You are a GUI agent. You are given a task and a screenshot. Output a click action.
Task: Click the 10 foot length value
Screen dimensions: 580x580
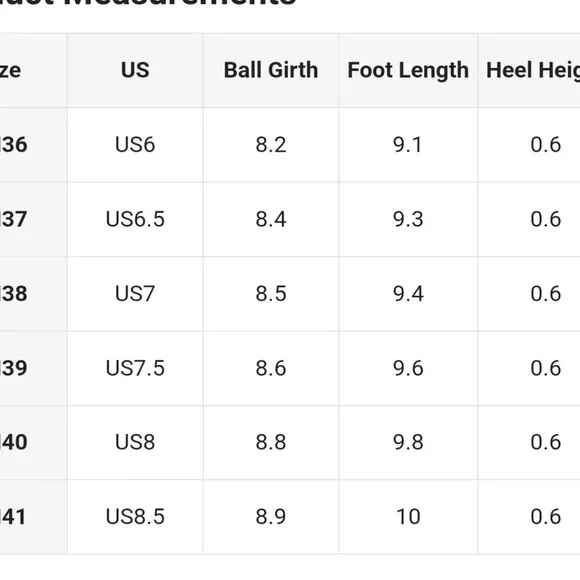point(408,516)
